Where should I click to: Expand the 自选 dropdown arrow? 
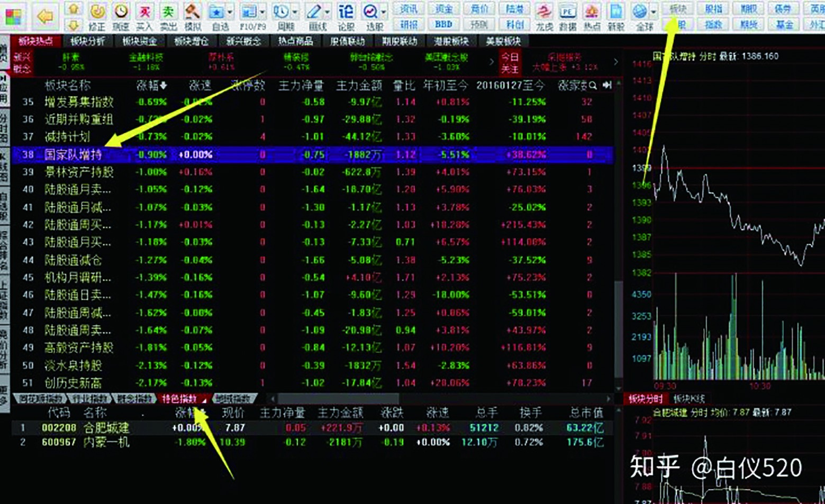230,12
